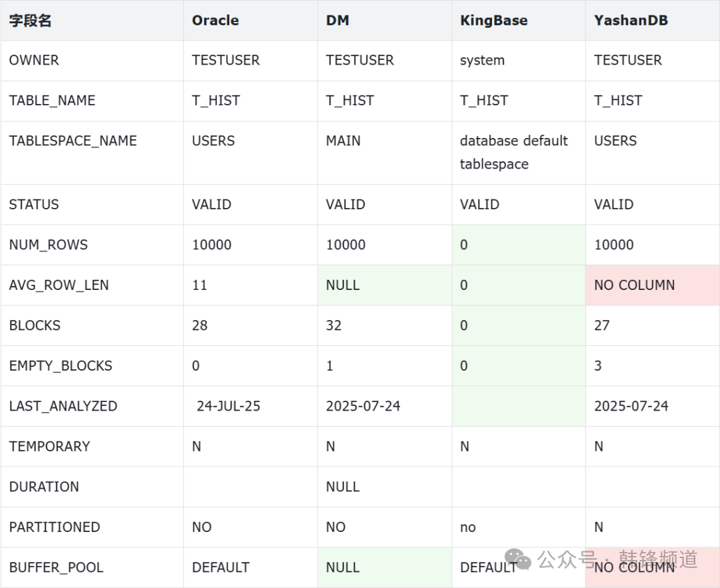Select the BUFFER_POOL row label
Image resolution: width=720 pixels, height=588 pixels.
[56, 568]
